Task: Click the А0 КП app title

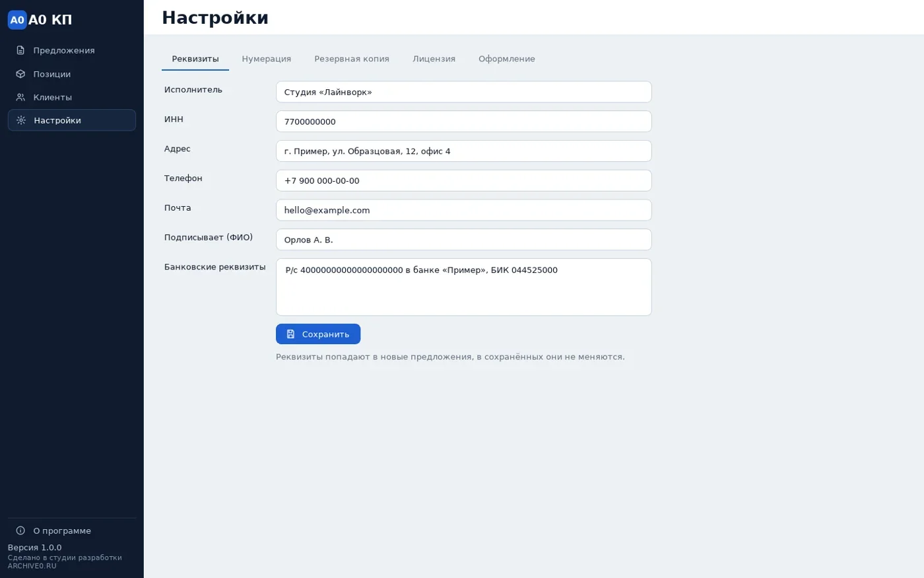Action: click(50, 20)
